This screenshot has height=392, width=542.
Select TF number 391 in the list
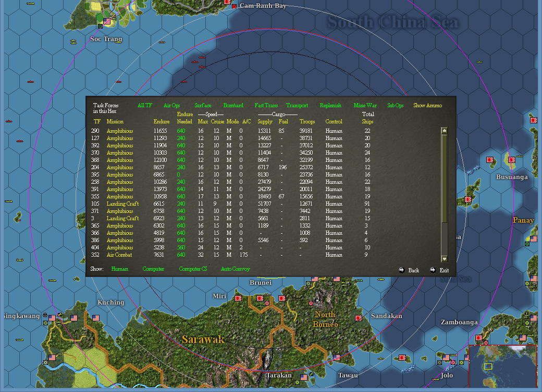(95, 189)
